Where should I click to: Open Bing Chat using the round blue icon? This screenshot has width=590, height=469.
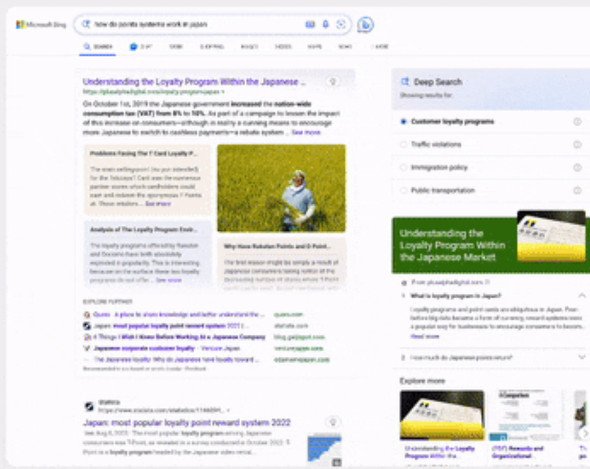365,25
